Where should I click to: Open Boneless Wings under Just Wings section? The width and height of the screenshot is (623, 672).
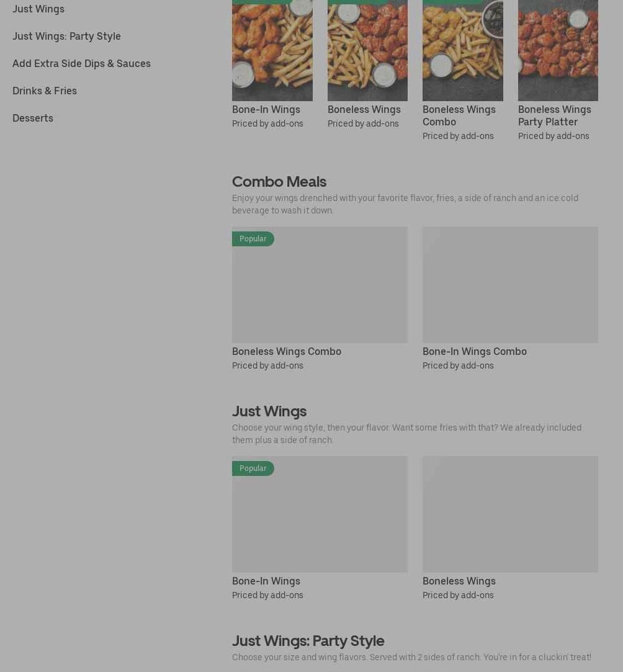(x=459, y=581)
